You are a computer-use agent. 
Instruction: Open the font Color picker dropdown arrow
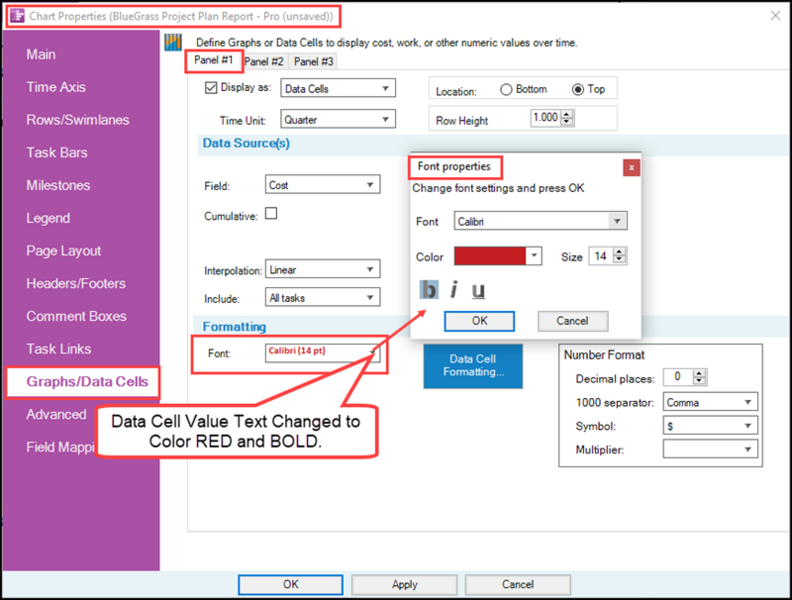tap(533, 256)
